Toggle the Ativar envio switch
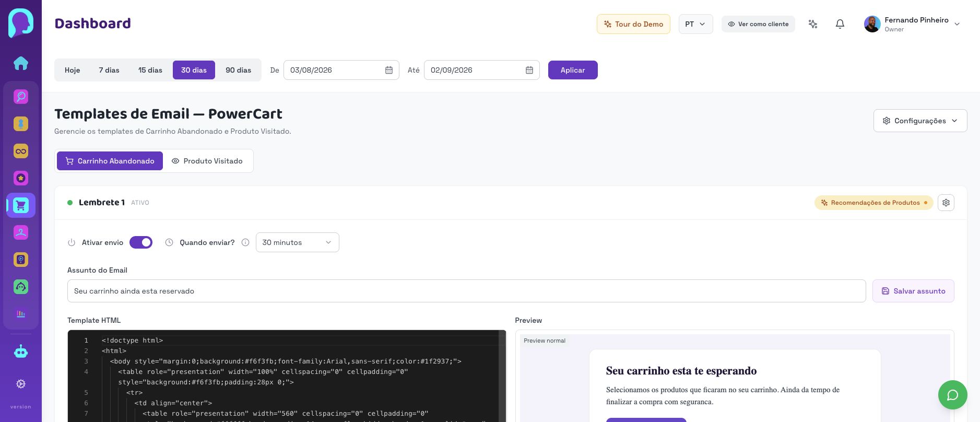 (x=141, y=242)
